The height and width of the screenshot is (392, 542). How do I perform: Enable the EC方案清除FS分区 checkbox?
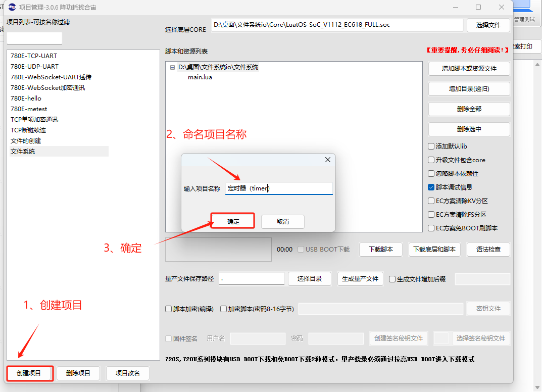431,215
